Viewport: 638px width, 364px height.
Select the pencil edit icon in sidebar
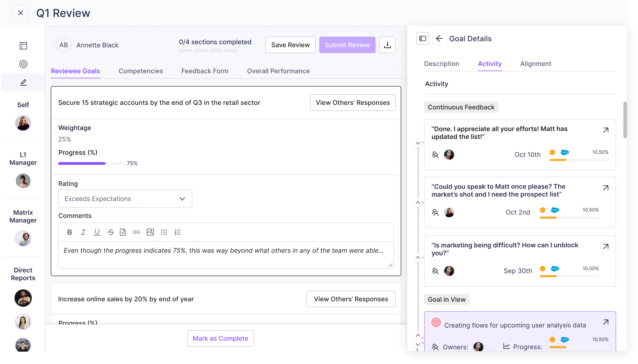point(23,82)
